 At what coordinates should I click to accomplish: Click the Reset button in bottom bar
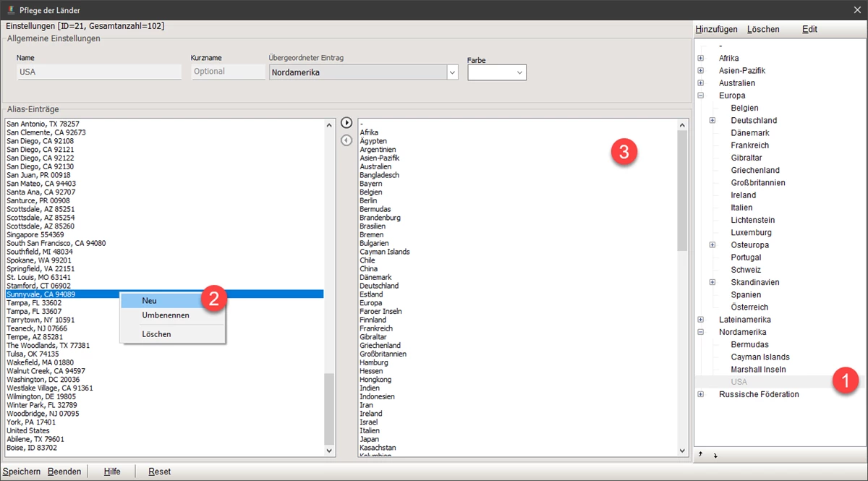pos(159,472)
